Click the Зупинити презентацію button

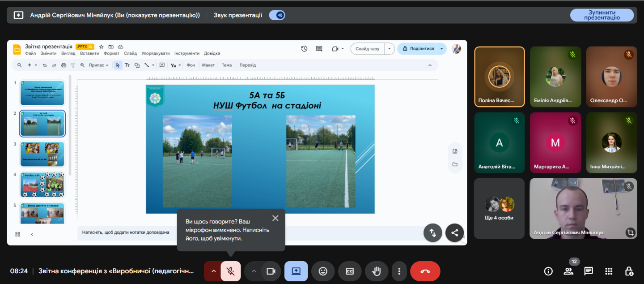602,15
